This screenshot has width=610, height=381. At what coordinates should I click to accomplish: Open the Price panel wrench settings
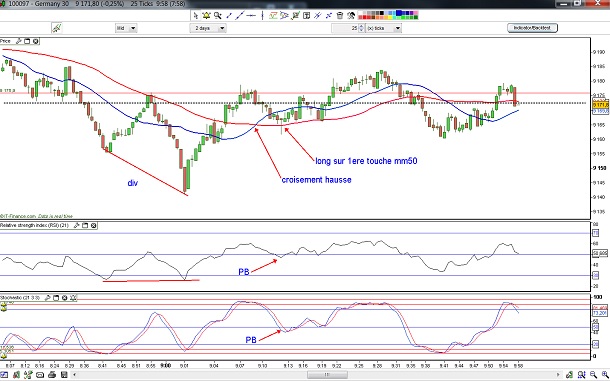click(x=19, y=41)
